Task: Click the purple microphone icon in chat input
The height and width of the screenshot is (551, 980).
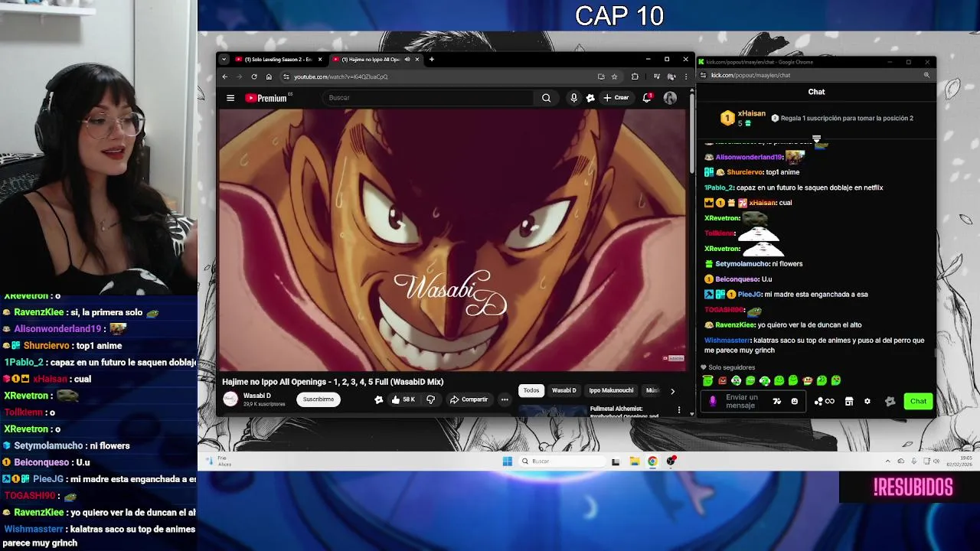Action: pyautogui.click(x=713, y=401)
